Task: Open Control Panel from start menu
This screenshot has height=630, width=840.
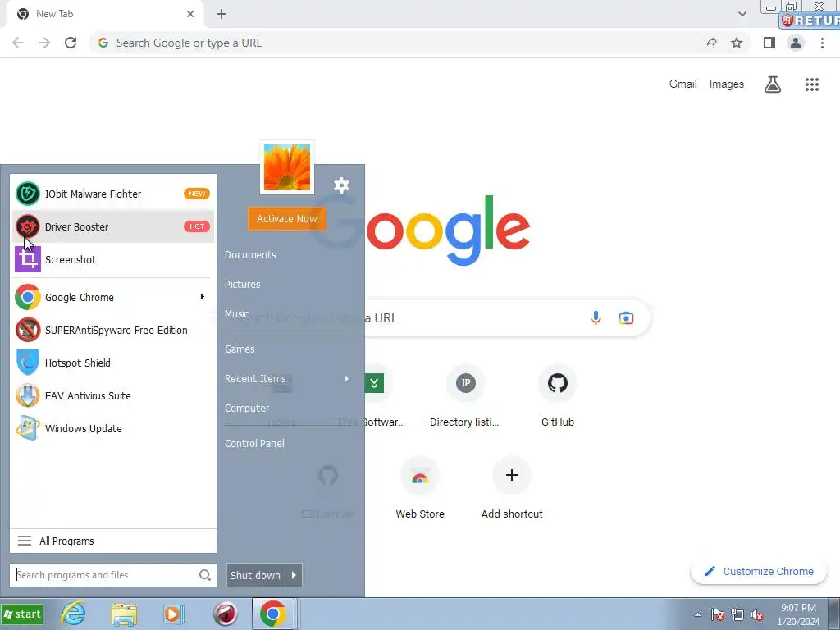Action: click(x=254, y=444)
